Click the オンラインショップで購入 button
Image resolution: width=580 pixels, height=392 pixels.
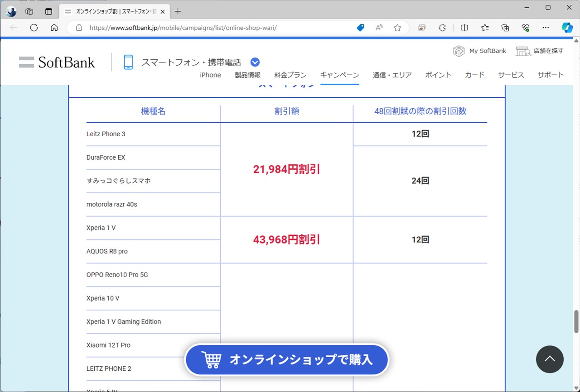[287, 360]
